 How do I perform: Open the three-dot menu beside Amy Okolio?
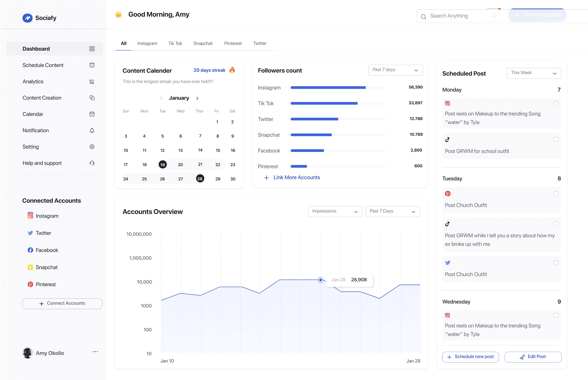click(95, 352)
